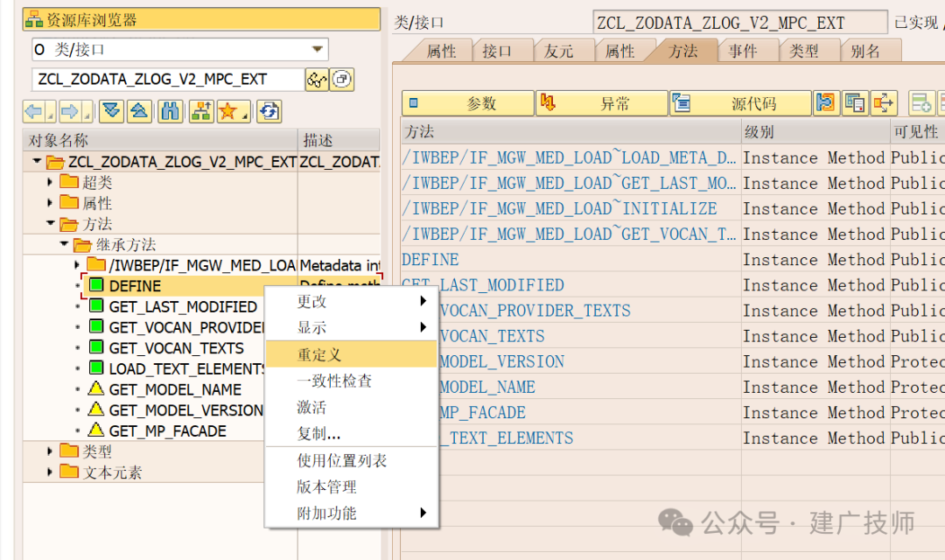Select the 方法 tab
This screenshot has width=945, height=560.
click(682, 52)
